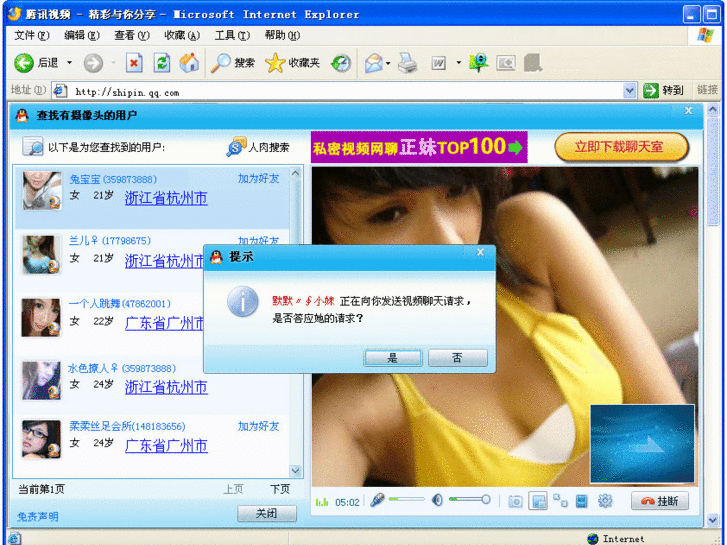Click the Internet zone globe in status bar
This screenshot has width=727, height=545.
click(x=592, y=539)
